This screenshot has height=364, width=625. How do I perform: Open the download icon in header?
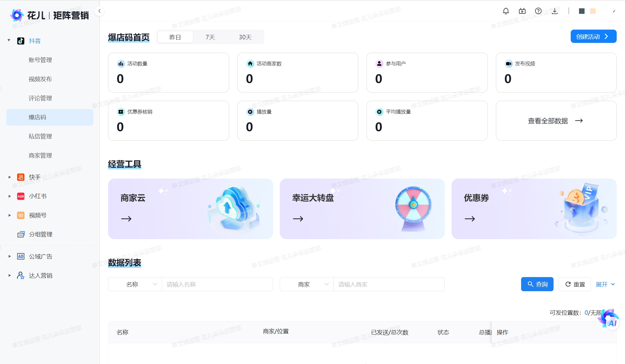[x=555, y=11]
